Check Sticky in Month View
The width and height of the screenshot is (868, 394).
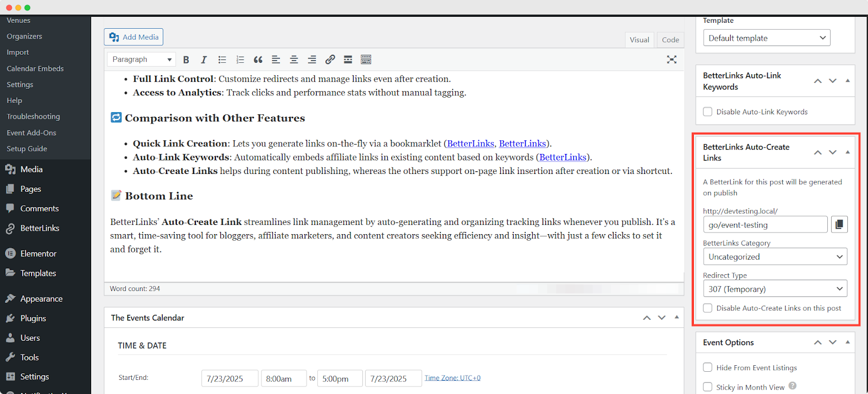coord(707,387)
